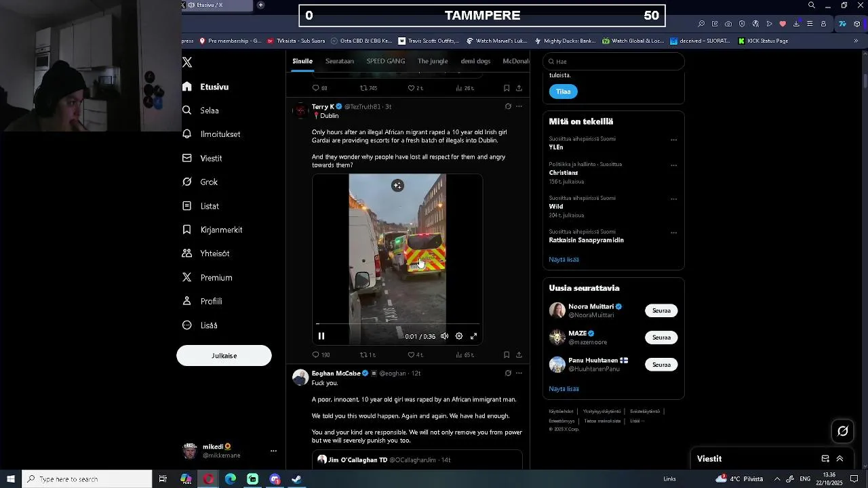
Task: Seek on the video progress bar
Action: click(x=397, y=324)
